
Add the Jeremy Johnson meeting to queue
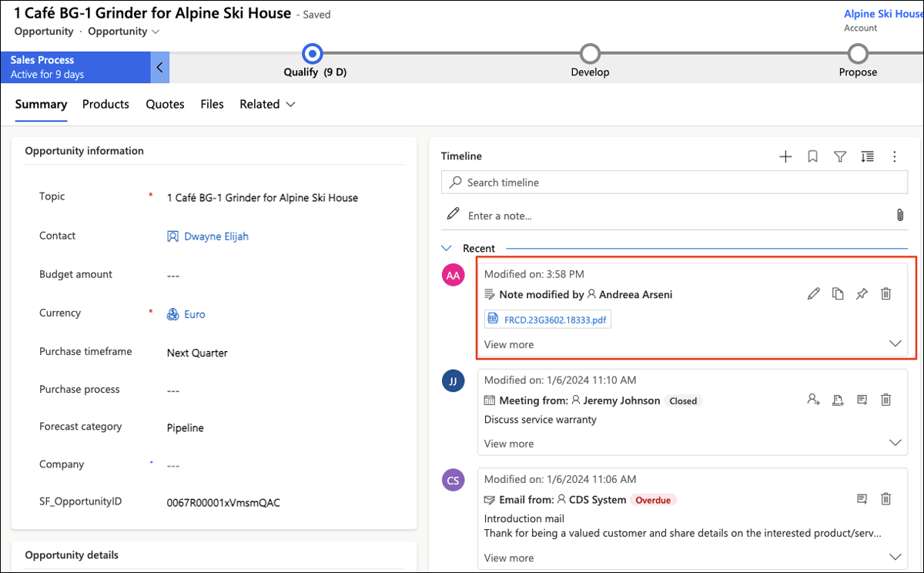(x=838, y=400)
